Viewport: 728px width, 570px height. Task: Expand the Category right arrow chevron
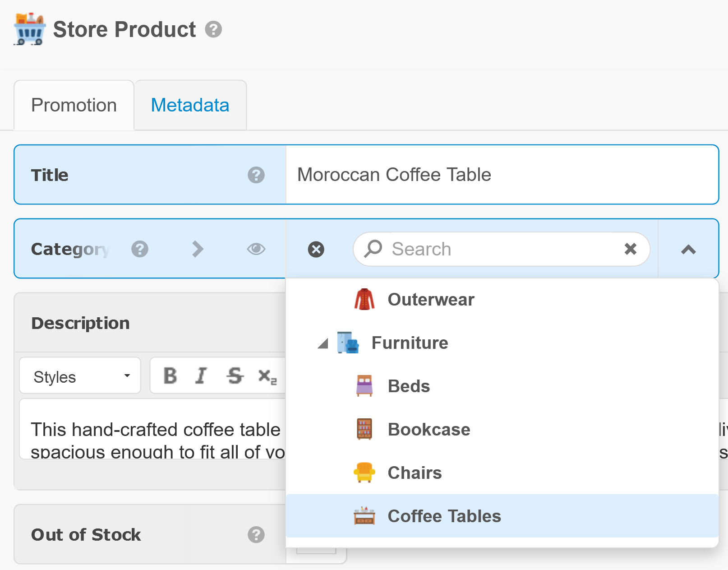(198, 249)
